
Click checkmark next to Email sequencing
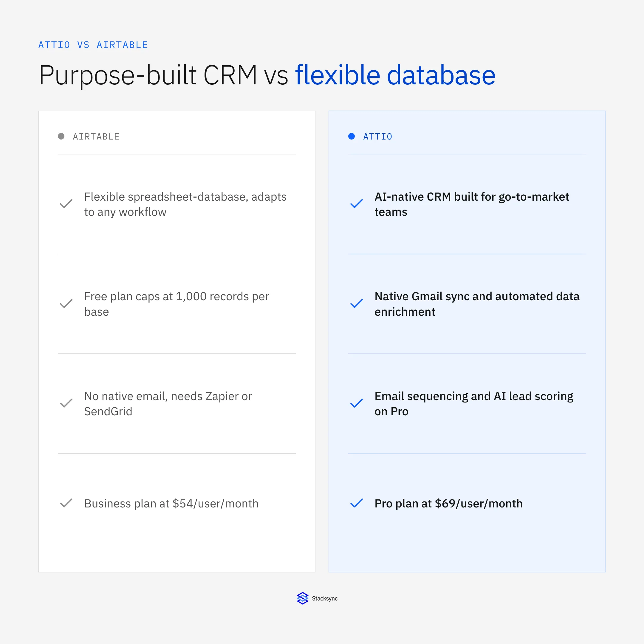(x=356, y=403)
